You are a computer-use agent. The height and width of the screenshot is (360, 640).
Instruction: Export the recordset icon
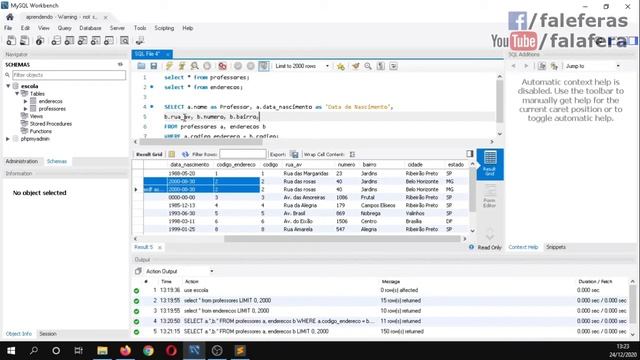(x=294, y=154)
